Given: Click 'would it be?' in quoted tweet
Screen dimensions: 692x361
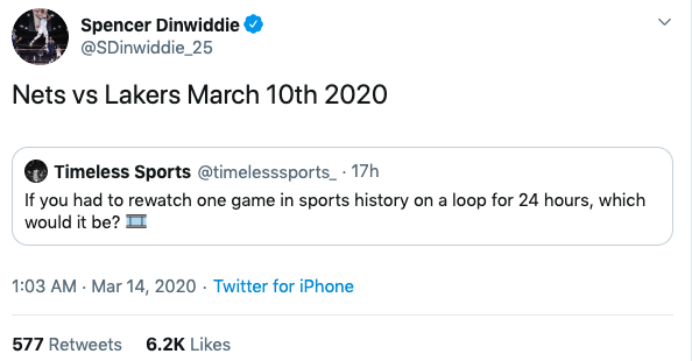Looking at the screenshot, I should 72,222.
